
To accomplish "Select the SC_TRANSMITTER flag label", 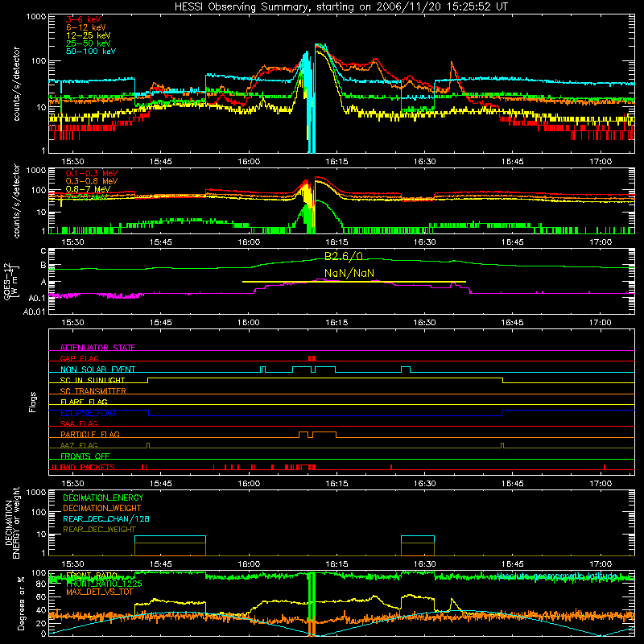I will [x=93, y=390].
